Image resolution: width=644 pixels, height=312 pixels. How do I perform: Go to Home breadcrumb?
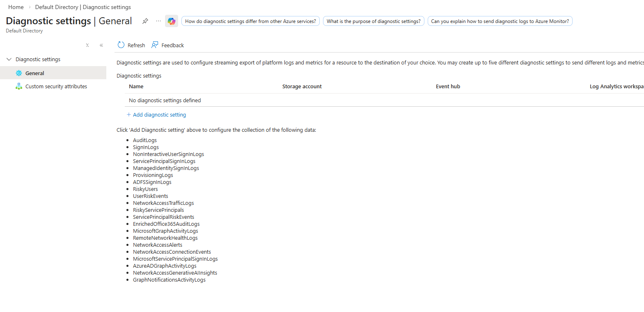(x=16, y=7)
